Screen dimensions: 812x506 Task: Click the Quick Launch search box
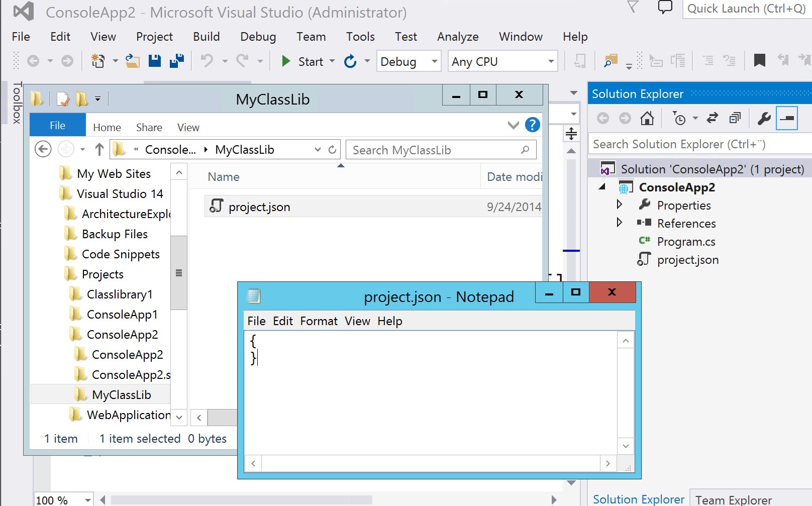[x=747, y=9]
